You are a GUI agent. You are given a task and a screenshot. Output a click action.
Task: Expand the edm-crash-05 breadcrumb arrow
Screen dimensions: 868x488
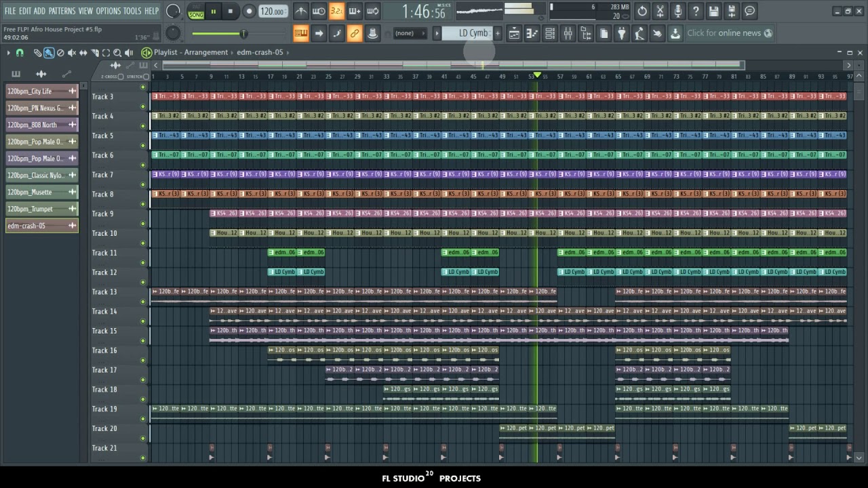[x=288, y=52]
